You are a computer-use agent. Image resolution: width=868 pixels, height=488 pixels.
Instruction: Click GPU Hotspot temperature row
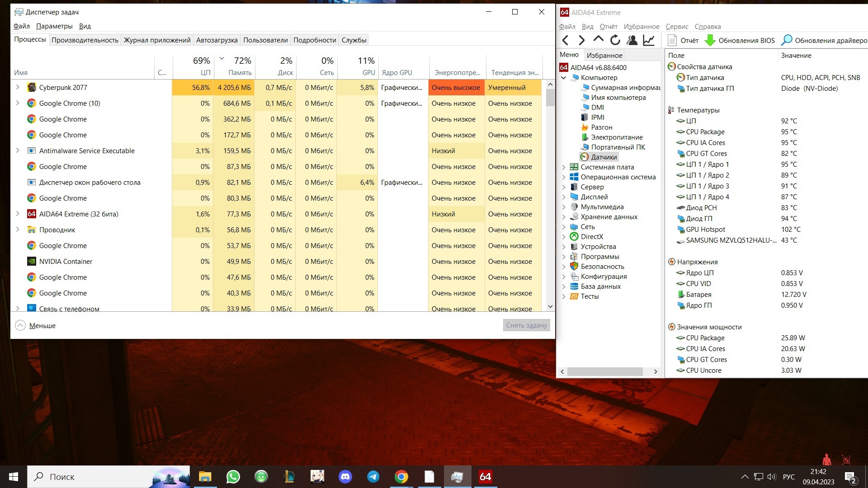point(766,230)
